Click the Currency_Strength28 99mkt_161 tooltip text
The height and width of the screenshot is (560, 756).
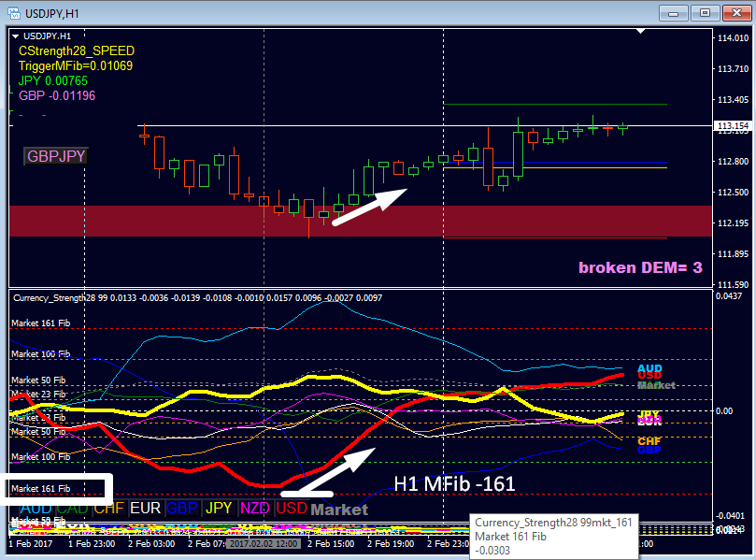tap(553, 523)
